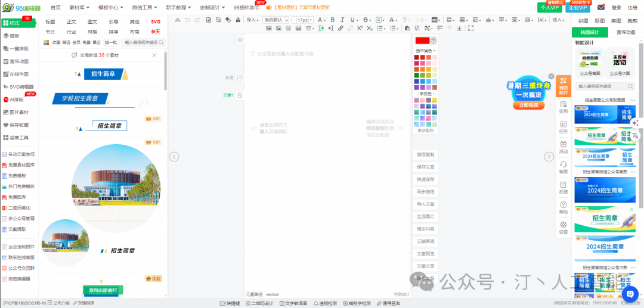Viewport: 644px width, 308px height.
Task: Open the 插入 dropdown in toolbar
Action: [558, 20]
